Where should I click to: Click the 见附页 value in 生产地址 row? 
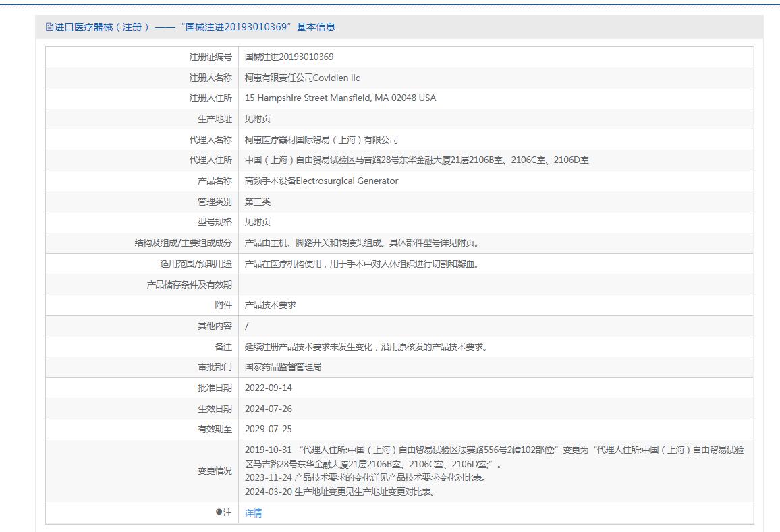pyautogui.click(x=258, y=119)
